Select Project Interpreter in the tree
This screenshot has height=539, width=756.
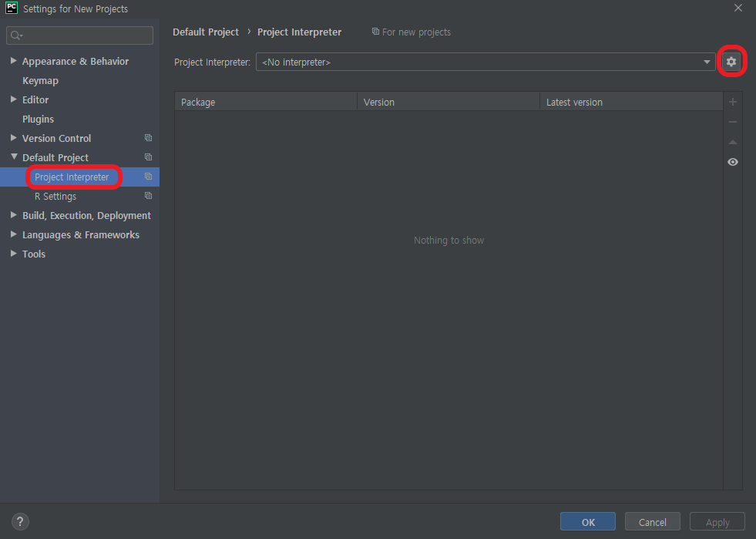coord(72,177)
